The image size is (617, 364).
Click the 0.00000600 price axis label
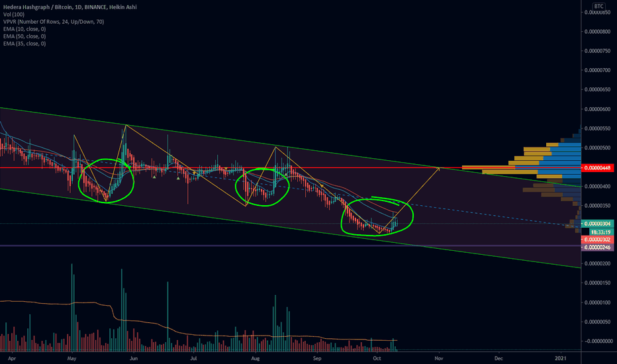(597, 109)
